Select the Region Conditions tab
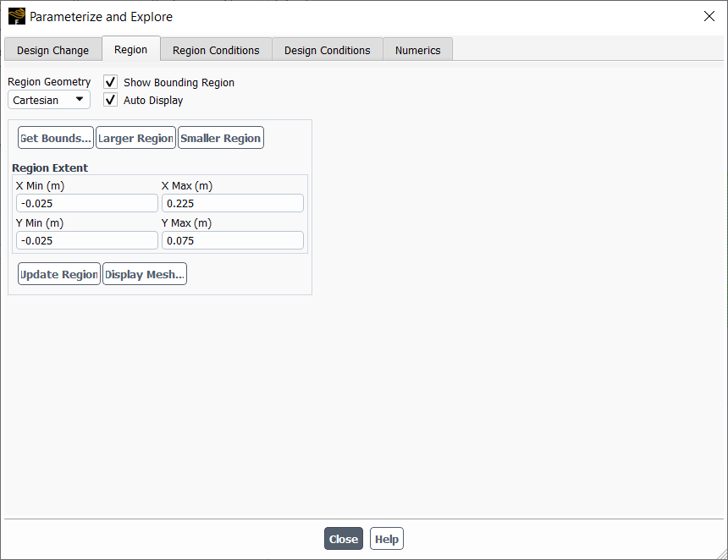 click(x=216, y=50)
